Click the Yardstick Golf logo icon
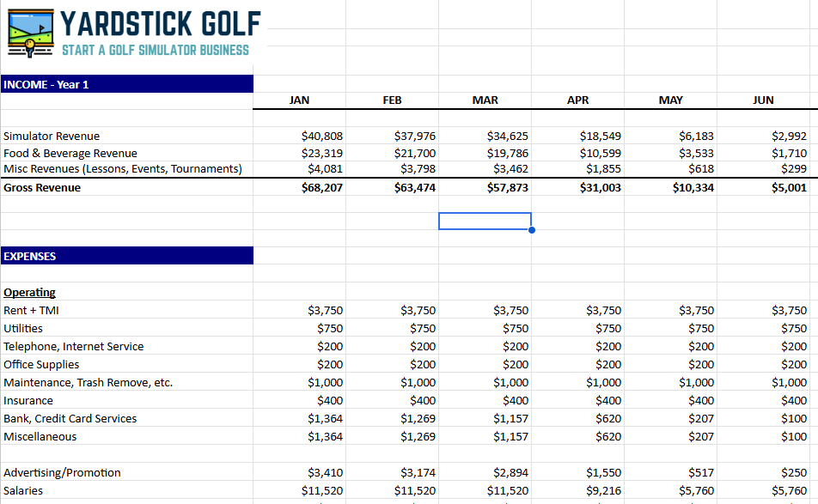 [31, 32]
